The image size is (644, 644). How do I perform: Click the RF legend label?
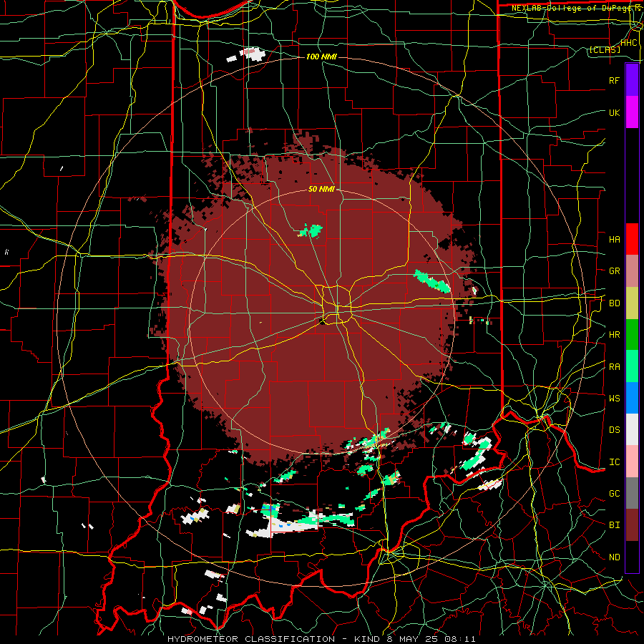[614, 80]
